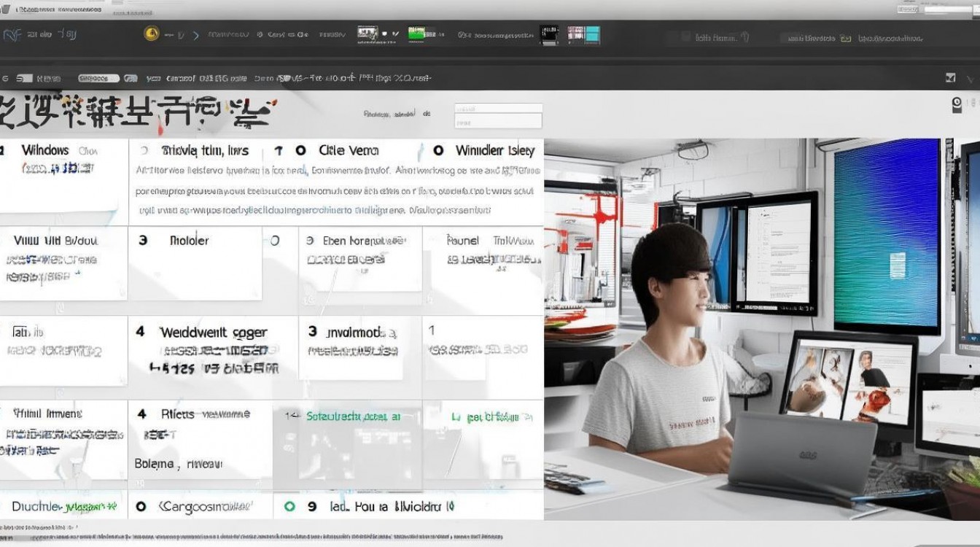This screenshot has height=547, width=980.
Task: Toggle the white pill switch in the second toolbar
Action: (98, 78)
